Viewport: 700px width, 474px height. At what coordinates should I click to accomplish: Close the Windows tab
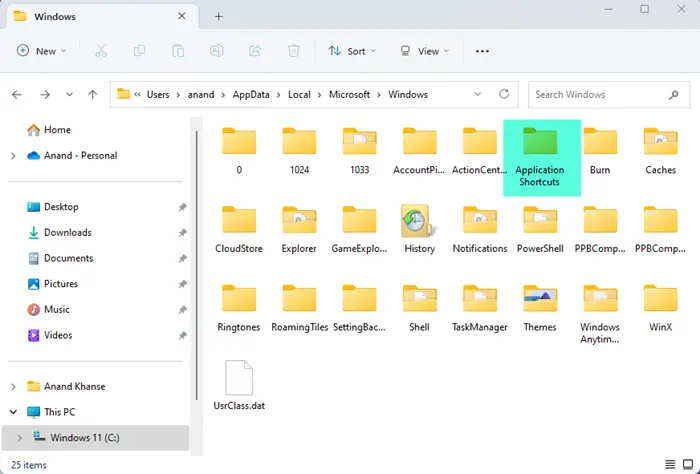(182, 16)
